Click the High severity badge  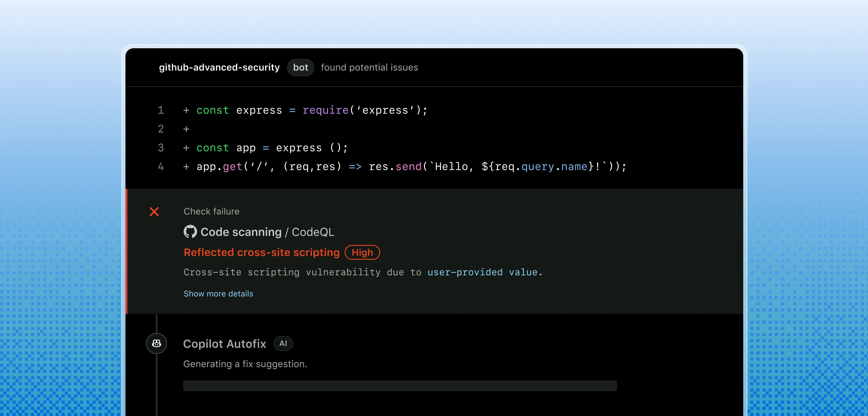(x=362, y=253)
